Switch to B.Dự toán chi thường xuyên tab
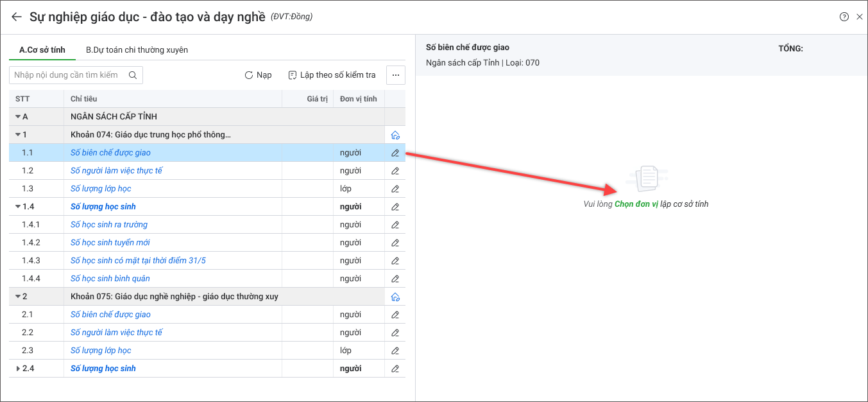Viewport: 868px width, 402px height. [137, 50]
